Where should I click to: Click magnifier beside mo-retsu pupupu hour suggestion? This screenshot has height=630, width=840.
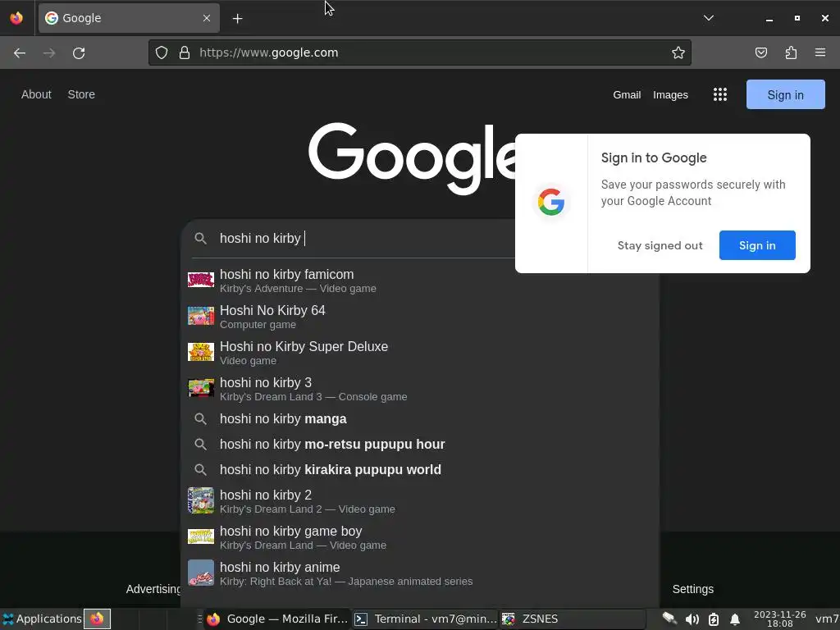pyautogui.click(x=200, y=444)
